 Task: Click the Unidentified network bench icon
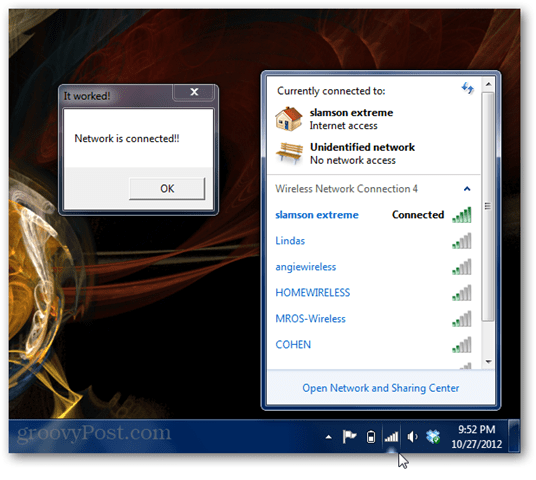(x=289, y=154)
